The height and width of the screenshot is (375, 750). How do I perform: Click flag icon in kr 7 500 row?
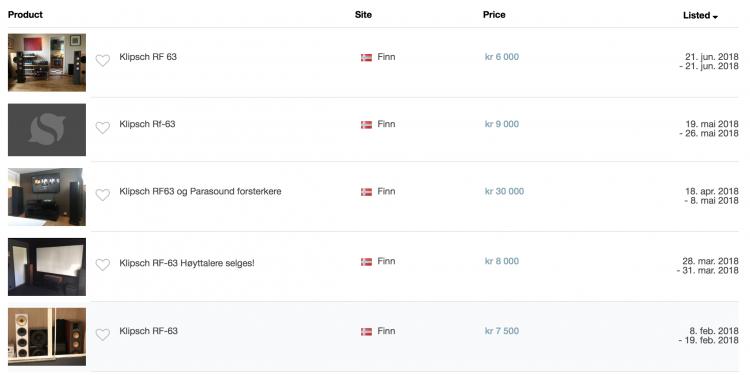pos(366,331)
